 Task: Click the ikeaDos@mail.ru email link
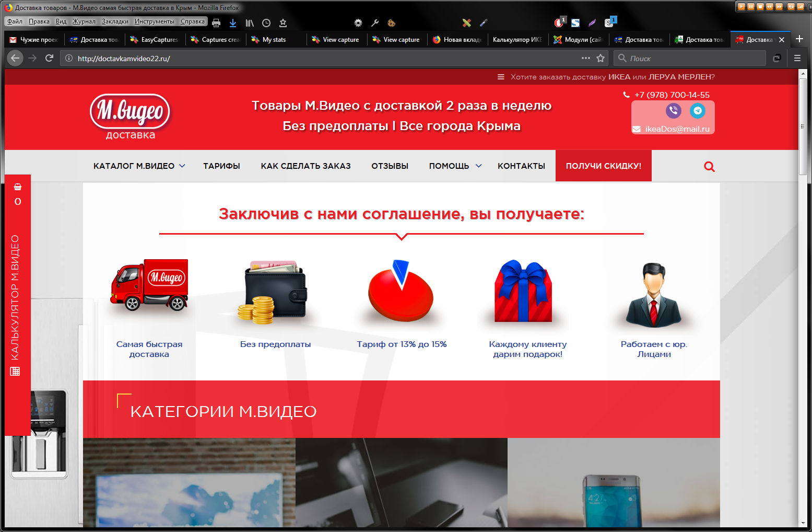(677, 129)
